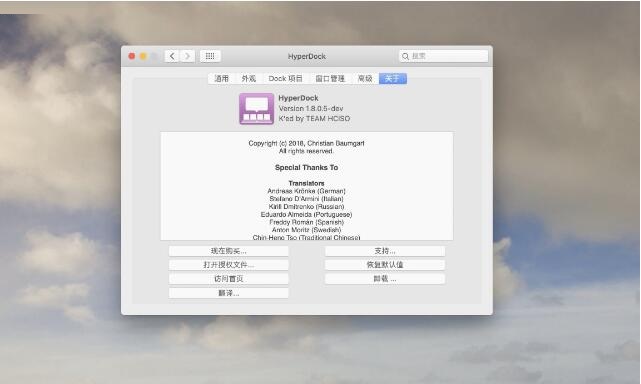Show all preferences via grid icon
Viewport: 641px width, 384px height.
coord(210,56)
